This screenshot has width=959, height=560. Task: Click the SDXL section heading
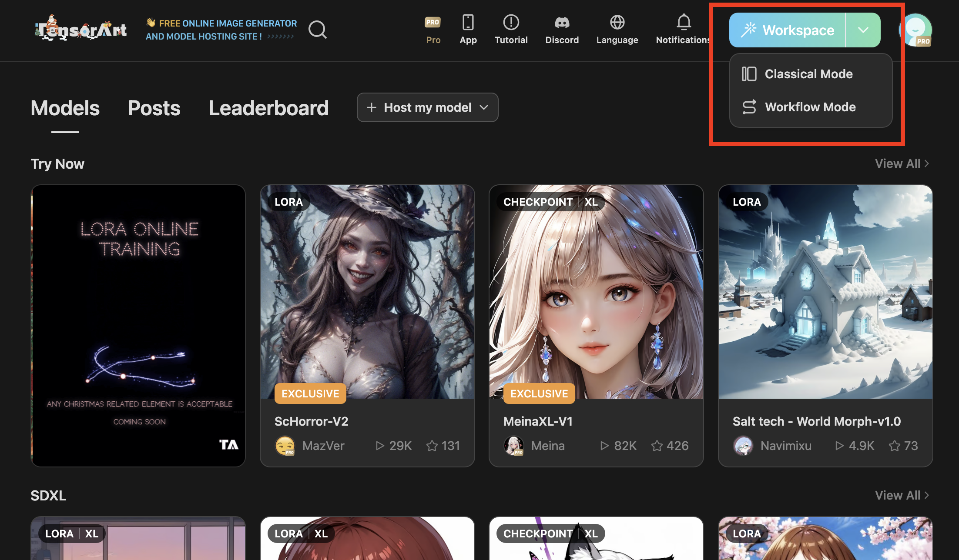tap(48, 495)
